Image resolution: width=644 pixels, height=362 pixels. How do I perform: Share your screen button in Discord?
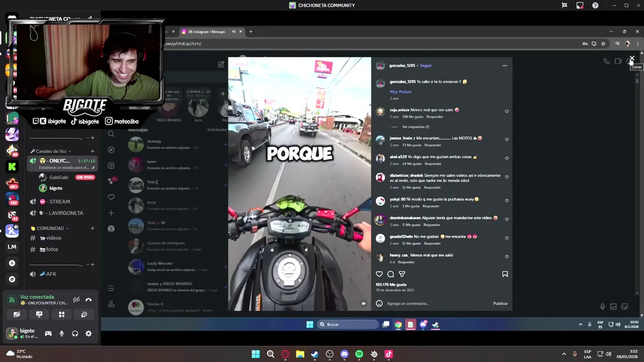[x=39, y=314]
